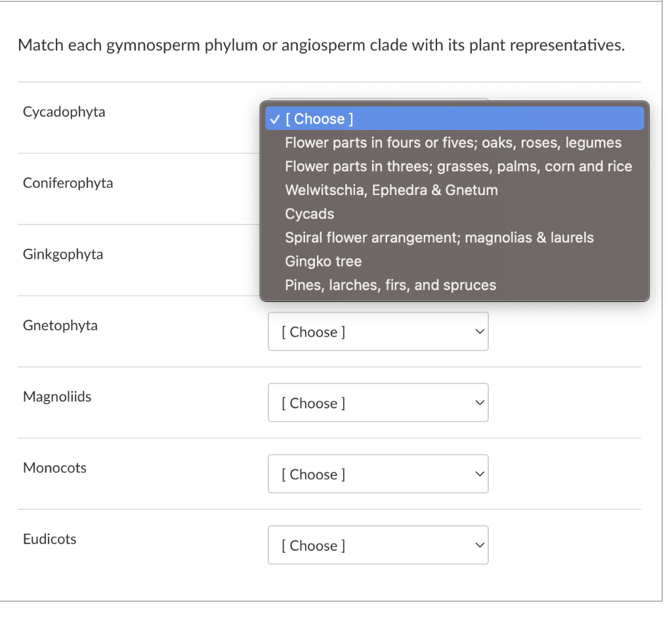This screenshot has width=672, height=642.
Task: Select "Flower parts in fours or fives; oaks, roses, legumes"
Action: [453, 142]
